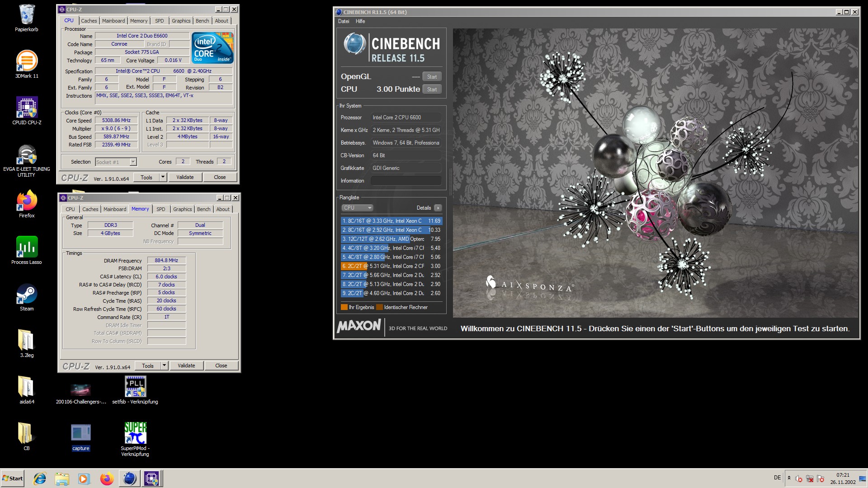Viewport: 868px width, 488px height.
Task: Click the Cinebench render scene image
Action: tap(656, 173)
